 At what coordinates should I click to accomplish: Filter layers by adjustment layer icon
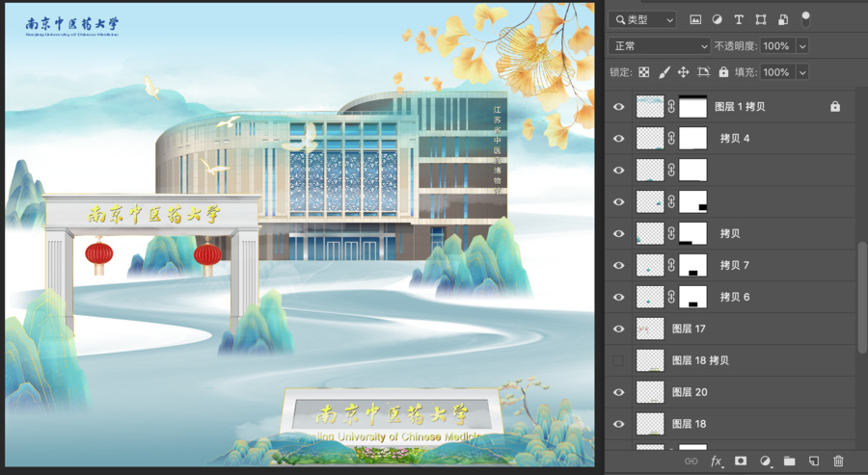coord(717,20)
